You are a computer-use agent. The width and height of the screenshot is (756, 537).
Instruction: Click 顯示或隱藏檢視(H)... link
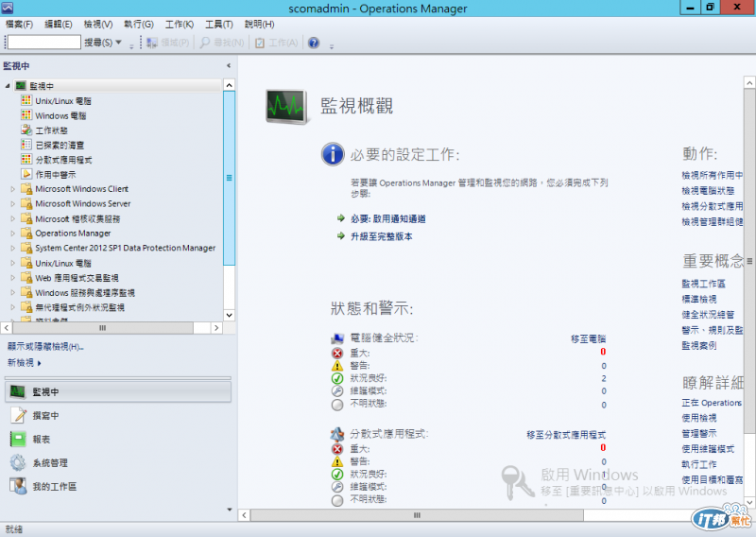pos(45,346)
